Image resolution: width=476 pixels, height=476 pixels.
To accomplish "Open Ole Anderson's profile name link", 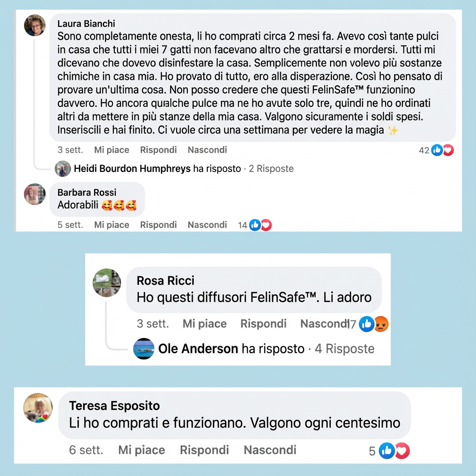I will click(198, 349).
